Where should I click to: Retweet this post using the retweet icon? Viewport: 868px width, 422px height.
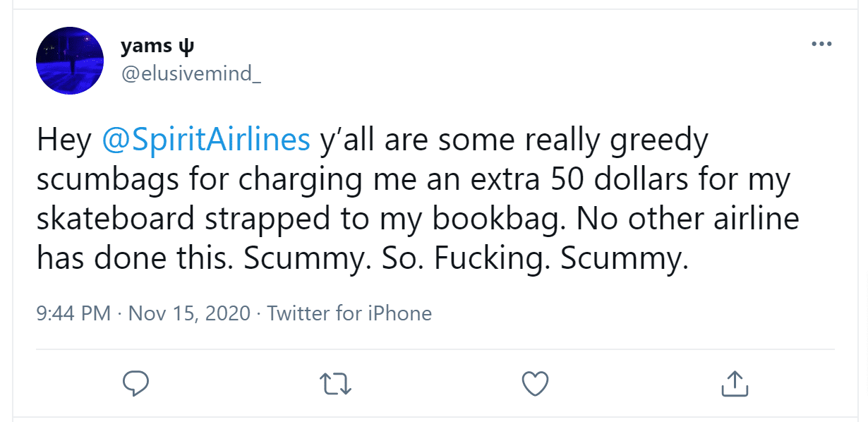click(335, 384)
